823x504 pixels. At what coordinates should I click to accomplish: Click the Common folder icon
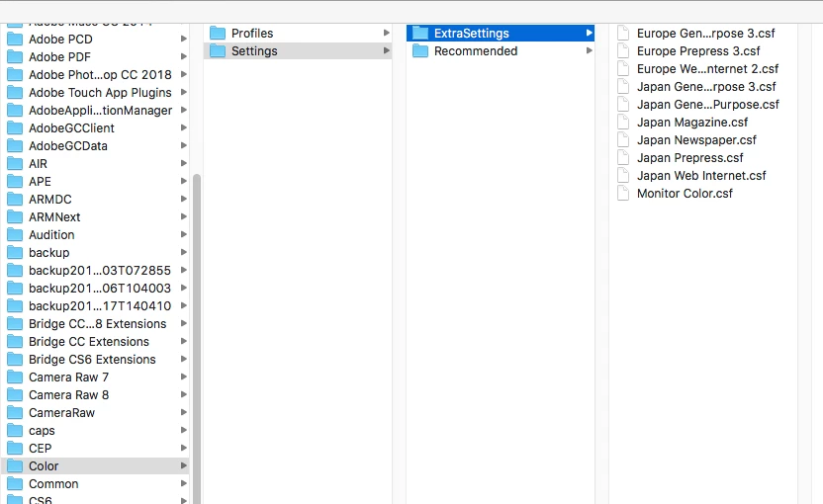15,484
